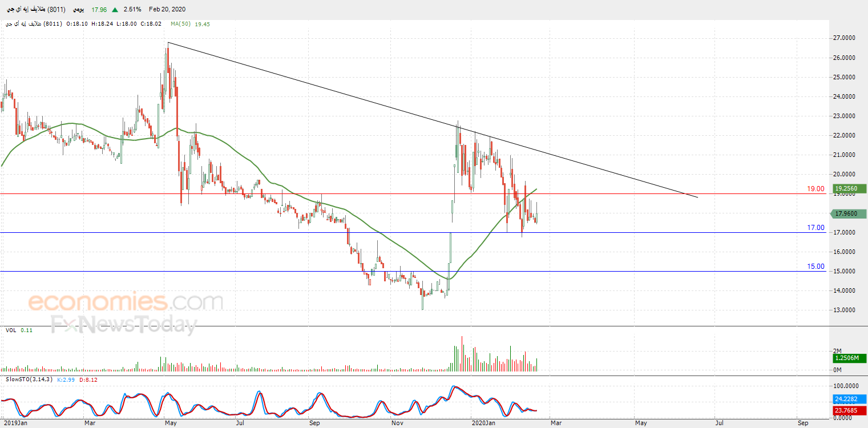Click the green 1.2506M volume tag
This screenshot has width=868, height=428.
[x=849, y=358]
